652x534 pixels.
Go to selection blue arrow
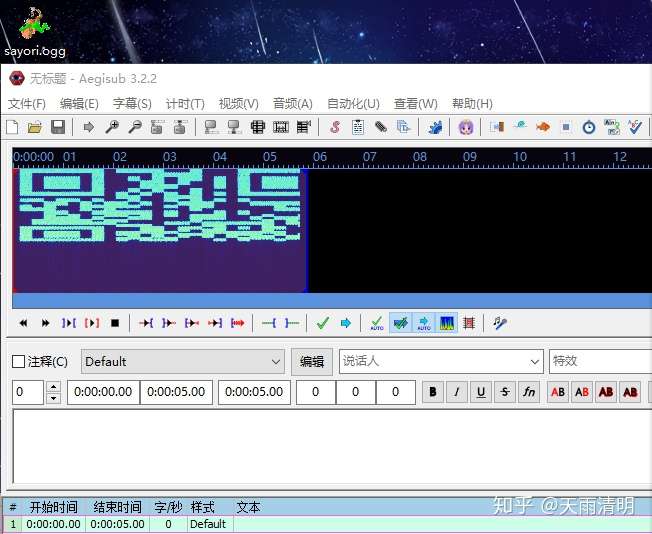346,323
